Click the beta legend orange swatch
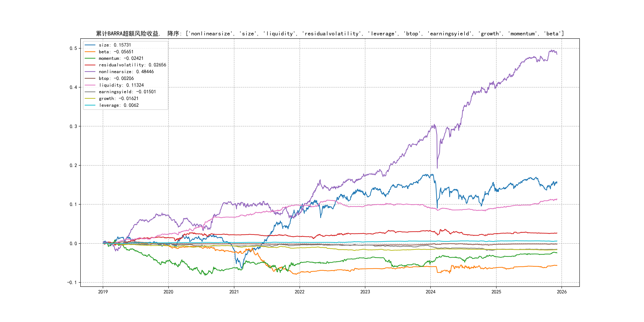 [x=90, y=52]
